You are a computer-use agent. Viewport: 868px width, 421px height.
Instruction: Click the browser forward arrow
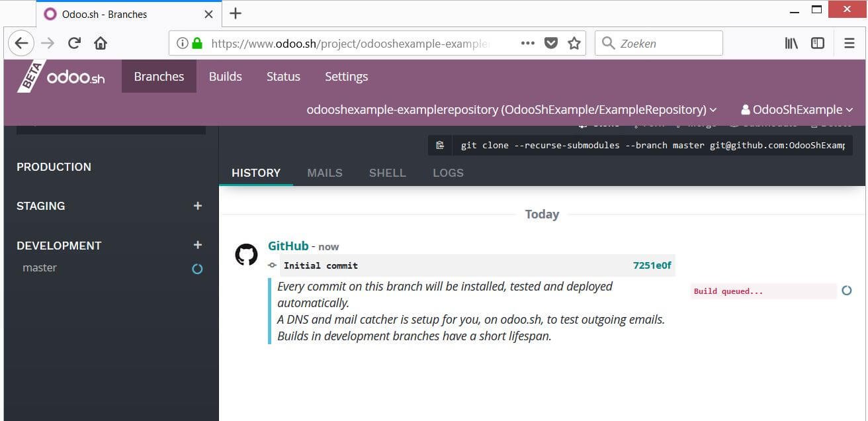(48, 43)
